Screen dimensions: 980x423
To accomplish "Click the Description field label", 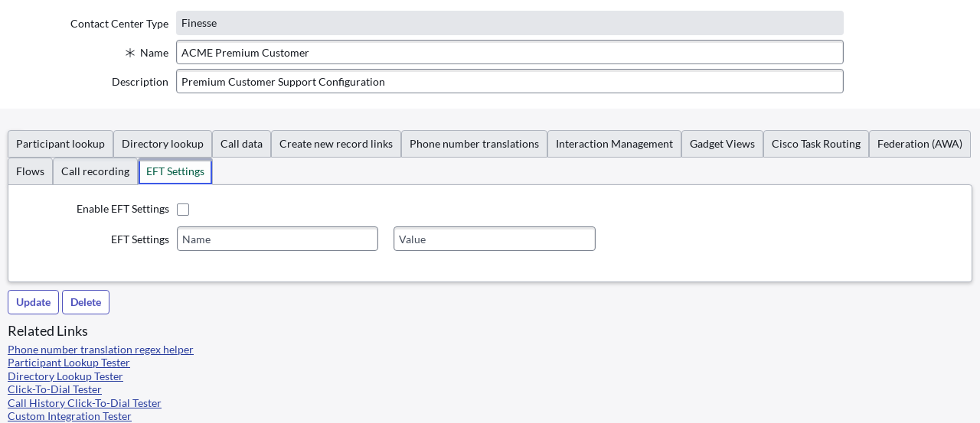I will (140, 82).
